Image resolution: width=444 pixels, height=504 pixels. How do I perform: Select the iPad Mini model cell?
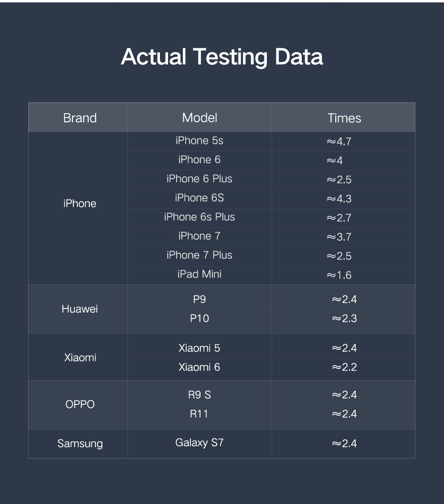tap(200, 274)
